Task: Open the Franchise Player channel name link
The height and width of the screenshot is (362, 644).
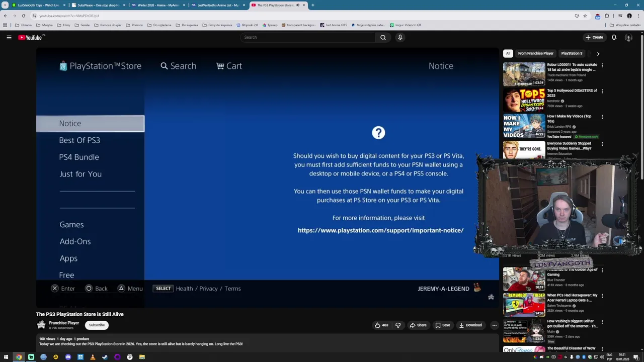Action: click(64, 323)
